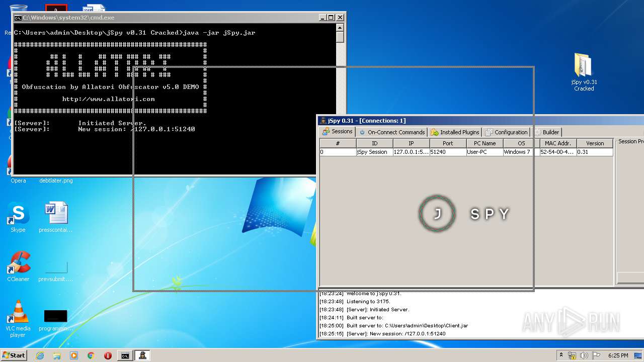This screenshot has width=644, height=362.
Task: Click the taskbar clock showing 6:25 PM
Action: coord(618,355)
